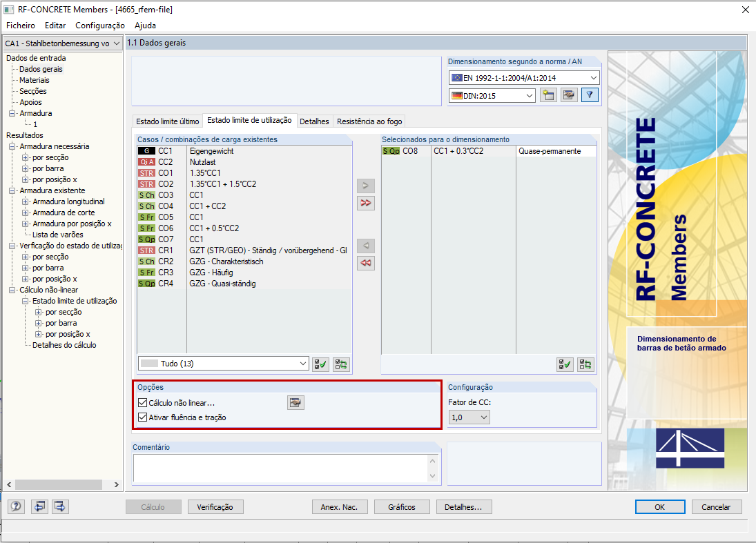The width and height of the screenshot is (756, 543).
Task: Change the Fator de CC dropdown
Action: (x=469, y=417)
